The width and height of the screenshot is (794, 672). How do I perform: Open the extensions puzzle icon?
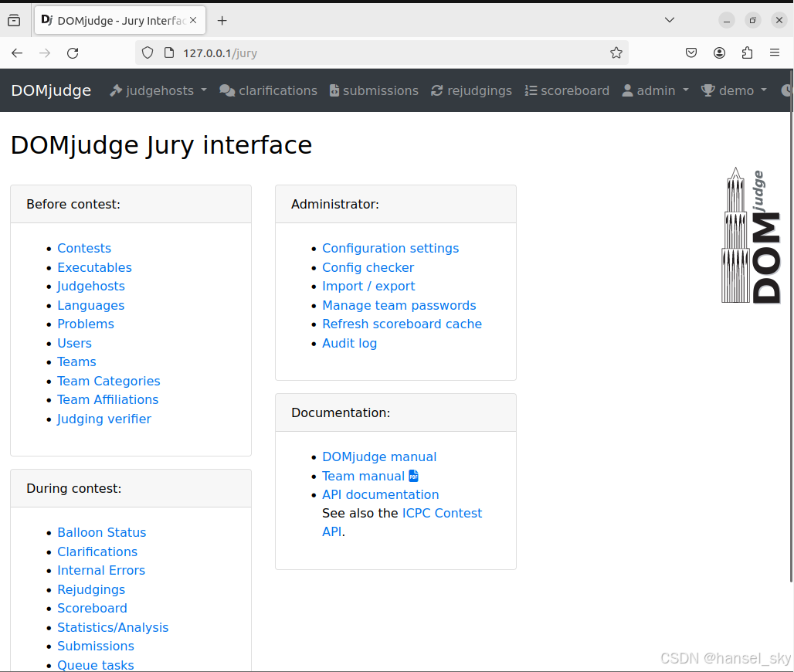747,53
